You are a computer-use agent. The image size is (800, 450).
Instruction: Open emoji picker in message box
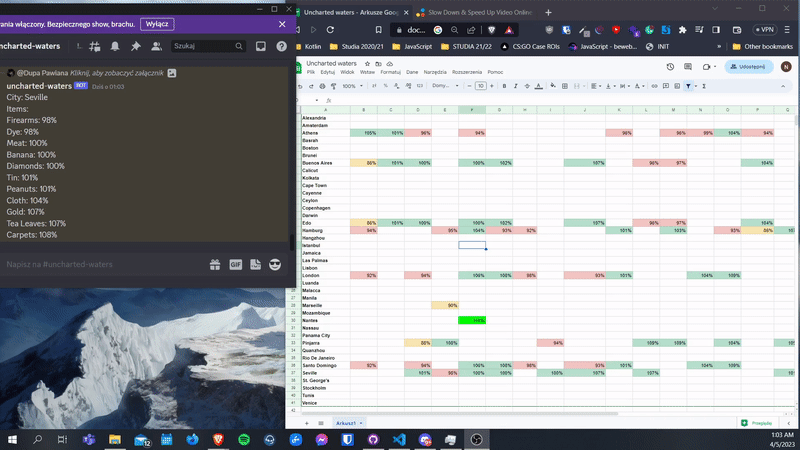point(276,265)
